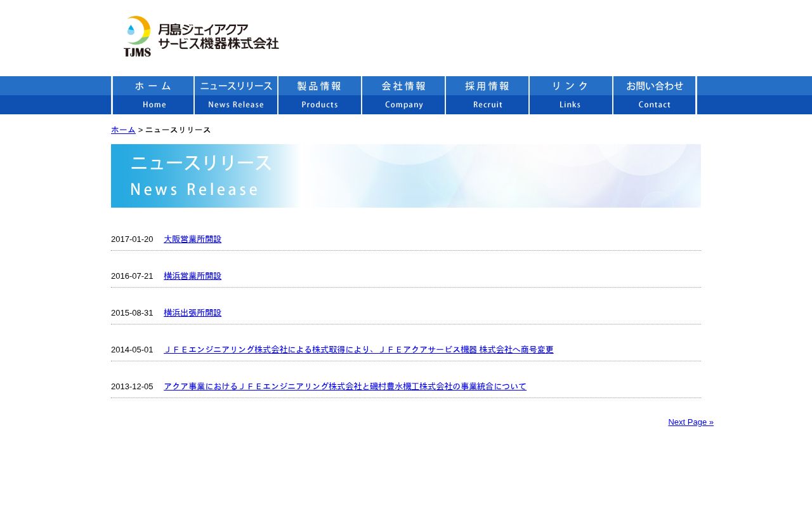Select the News Release navigation tab
812x508 pixels.
pyautogui.click(x=236, y=95)
